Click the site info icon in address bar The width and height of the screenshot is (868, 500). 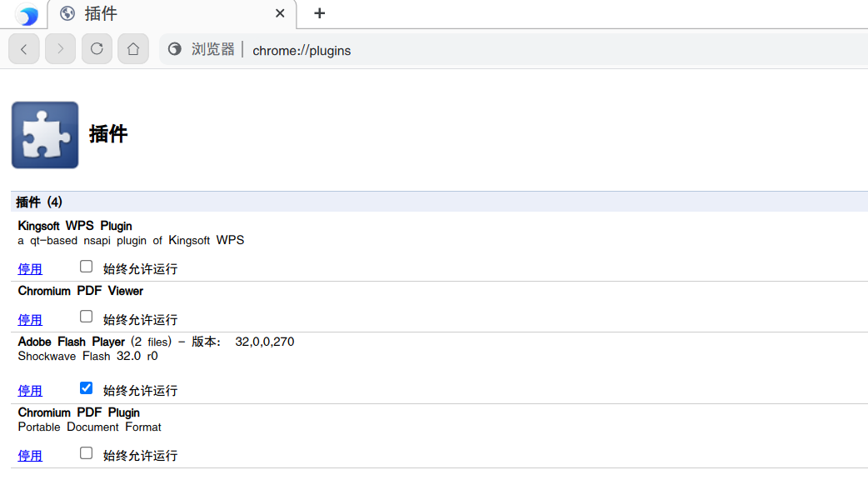tap(174, 49)
